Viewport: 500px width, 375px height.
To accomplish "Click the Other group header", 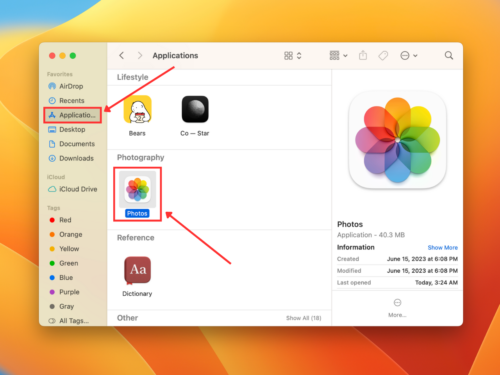I will pyautogui.click(x=127, y=318).
